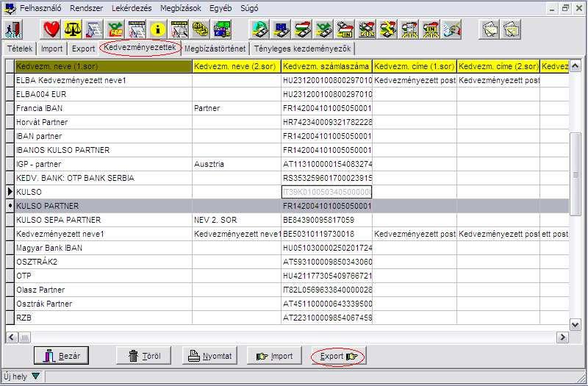
Task: Open the Tényleges kezdeményezők tab
Action: [302, 49]
